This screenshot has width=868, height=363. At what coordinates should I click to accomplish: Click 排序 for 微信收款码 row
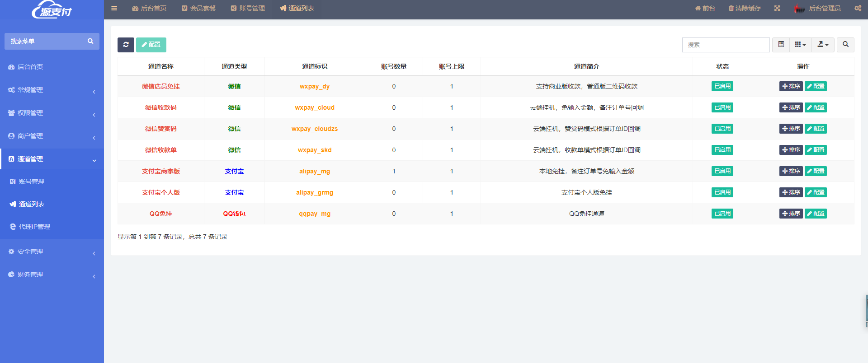pos(791,107)
